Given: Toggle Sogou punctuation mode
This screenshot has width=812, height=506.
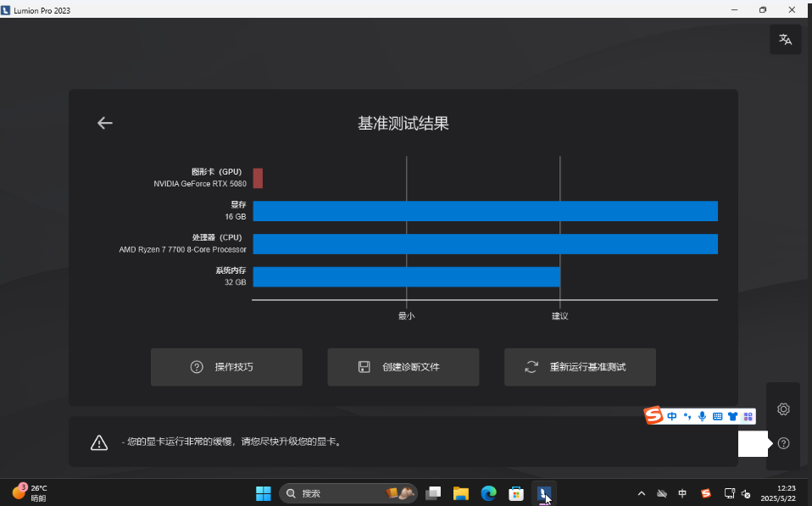Looking at the screenshot, I should (x=687, y=416).
